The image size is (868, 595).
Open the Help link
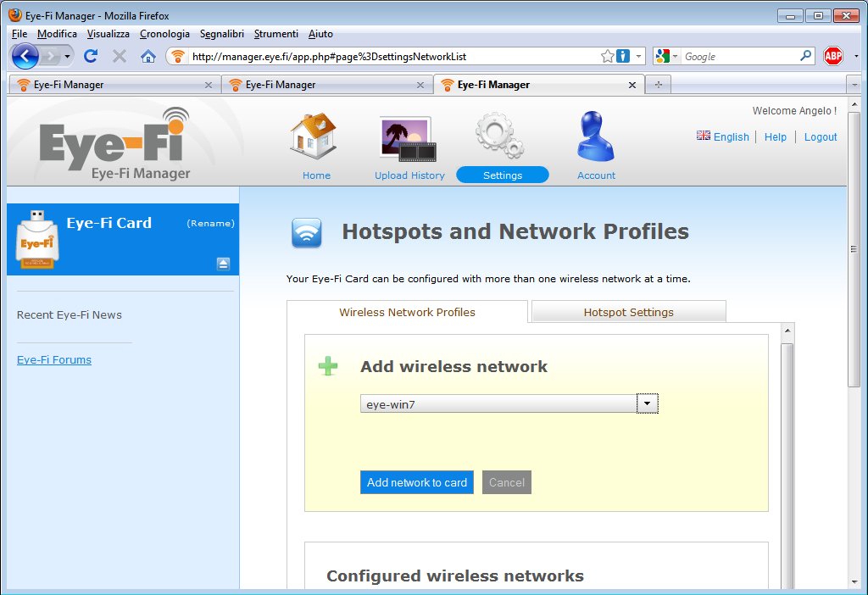pos(775,136)
